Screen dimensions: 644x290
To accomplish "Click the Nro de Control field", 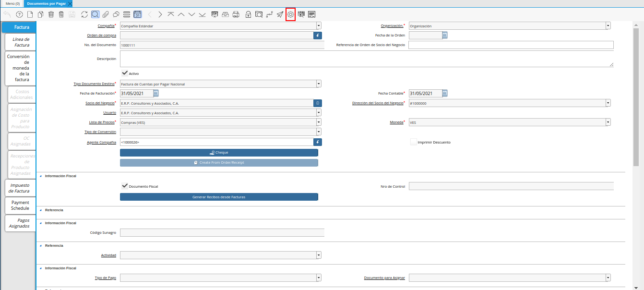I will click(511, 186).
